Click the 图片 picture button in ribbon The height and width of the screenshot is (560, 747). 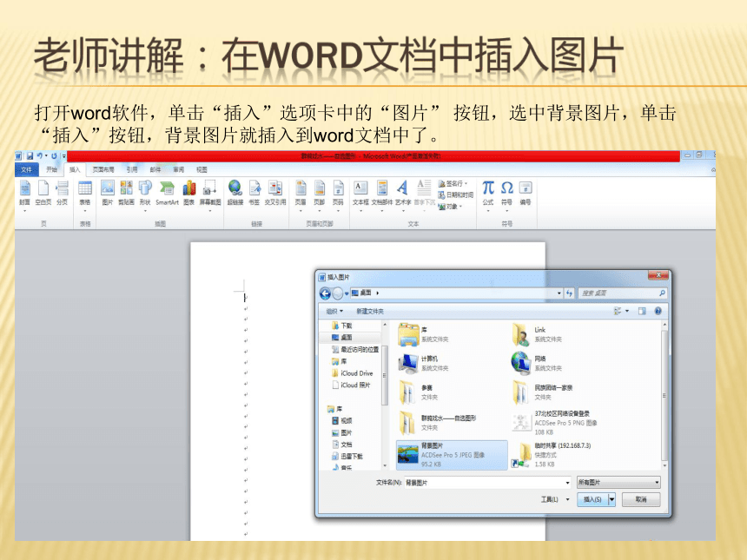click(x=108, y=193)
